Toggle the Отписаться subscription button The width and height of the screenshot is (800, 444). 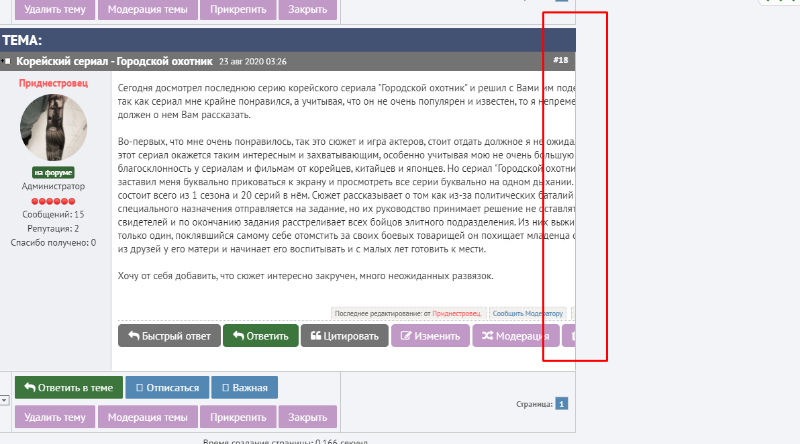[166, 387]
